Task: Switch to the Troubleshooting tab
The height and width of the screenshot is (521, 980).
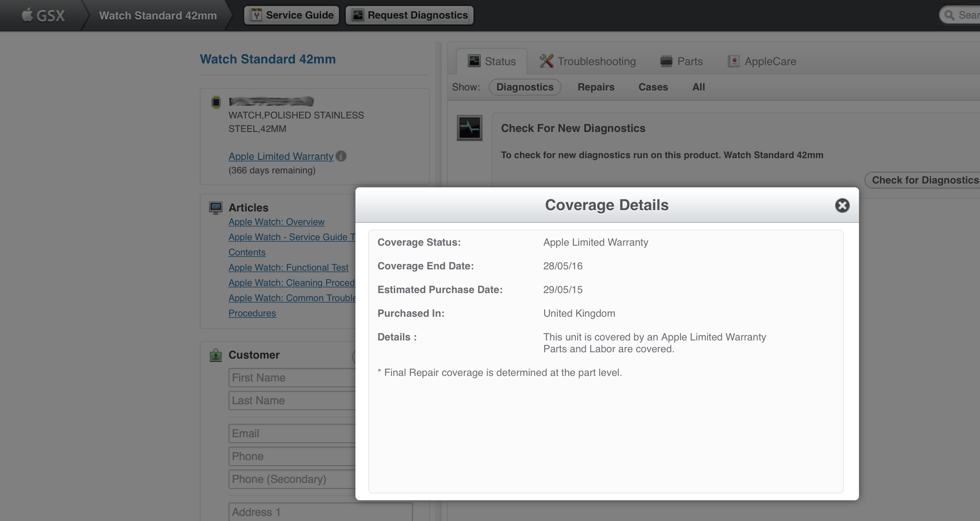Action: click(588, 61)
